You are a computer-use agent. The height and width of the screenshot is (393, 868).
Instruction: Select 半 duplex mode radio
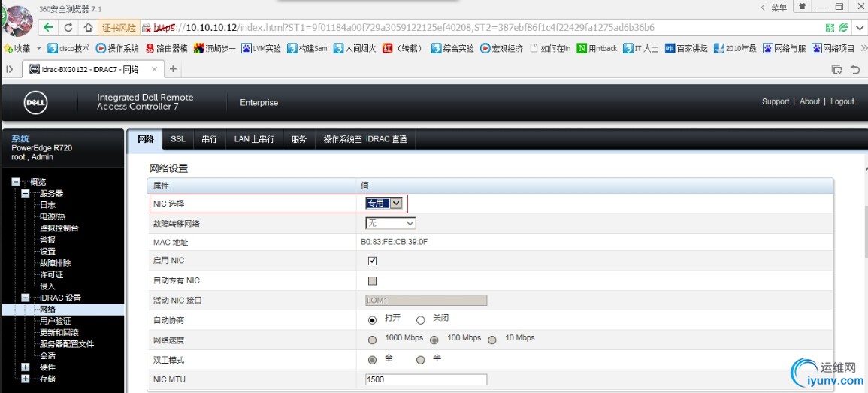[x=420, y=360]
